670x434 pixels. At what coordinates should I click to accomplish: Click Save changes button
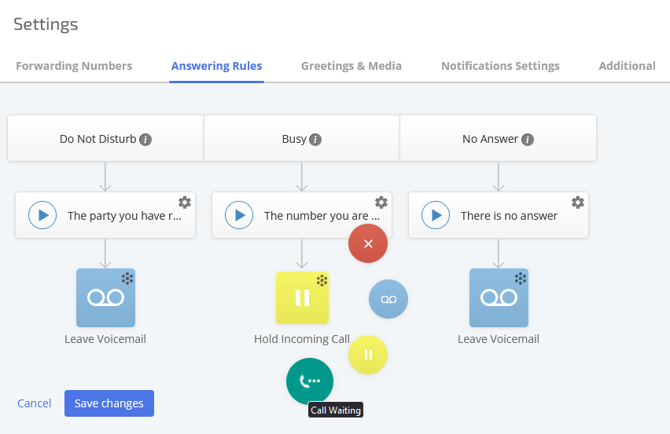click(x=109, y=403)
